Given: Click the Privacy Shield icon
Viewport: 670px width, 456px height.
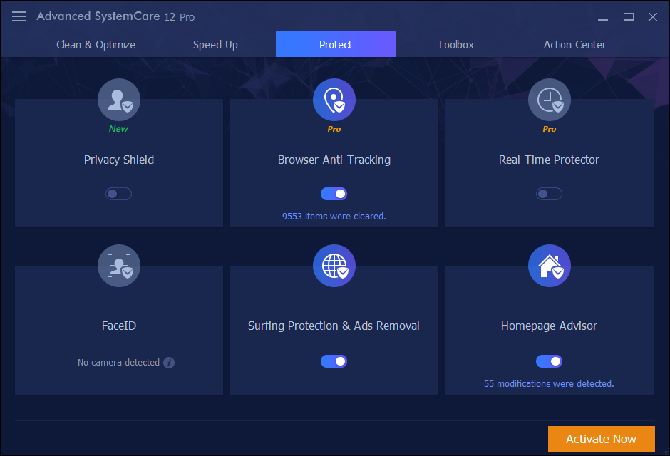Looking at the screenshot, I should [119, 100].
